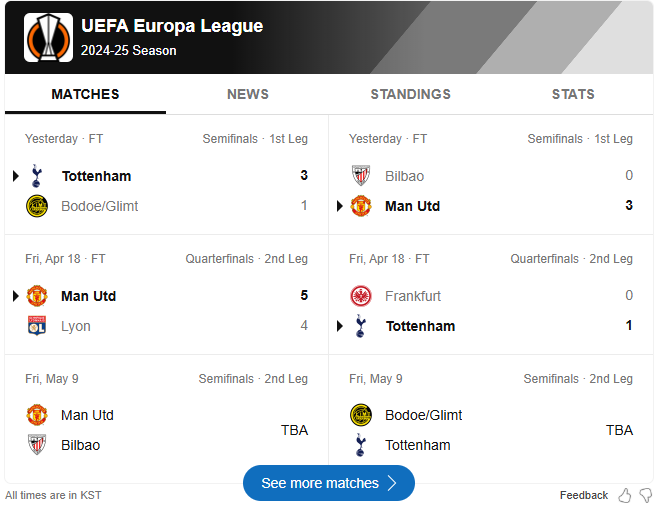Click the thumbs down feedback icon
666x514 pixels.
coord(646,495)
